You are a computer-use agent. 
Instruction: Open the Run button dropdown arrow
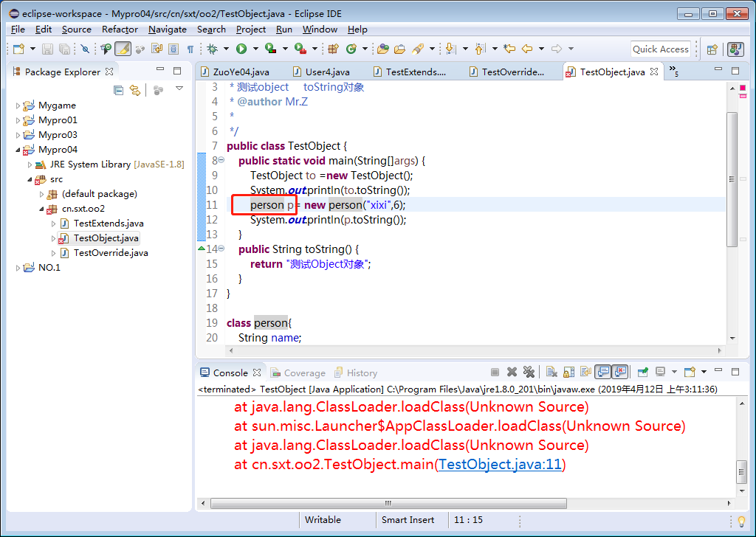255,49
